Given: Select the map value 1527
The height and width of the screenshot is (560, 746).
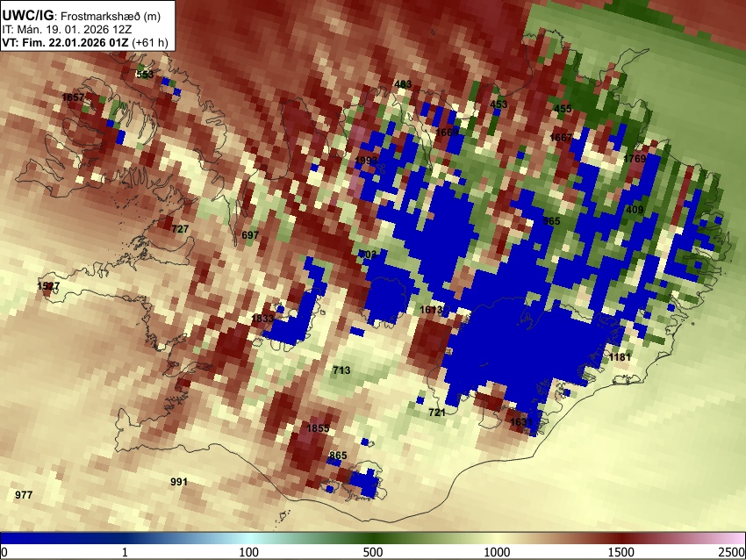Looking at the screenshot, I should (48, 286).
